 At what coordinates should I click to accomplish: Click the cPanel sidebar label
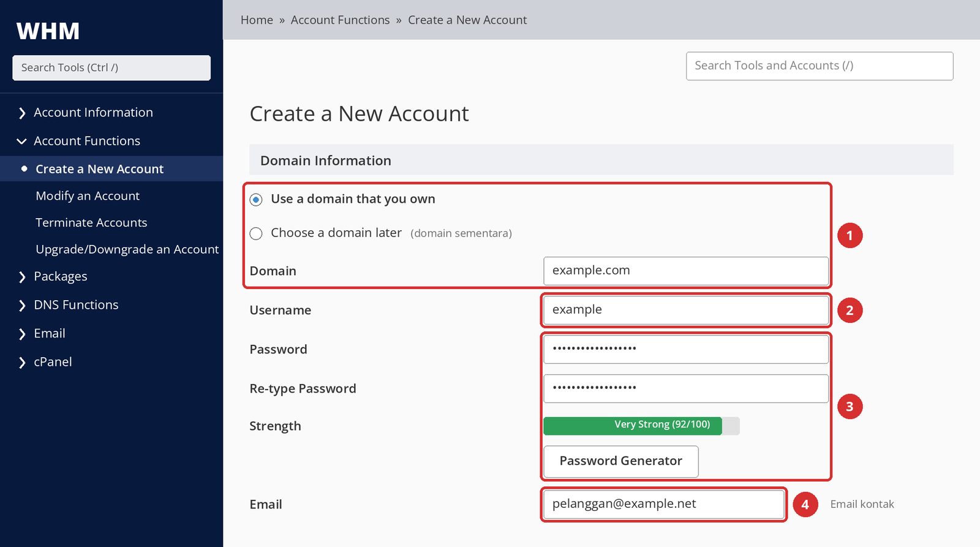53,363
